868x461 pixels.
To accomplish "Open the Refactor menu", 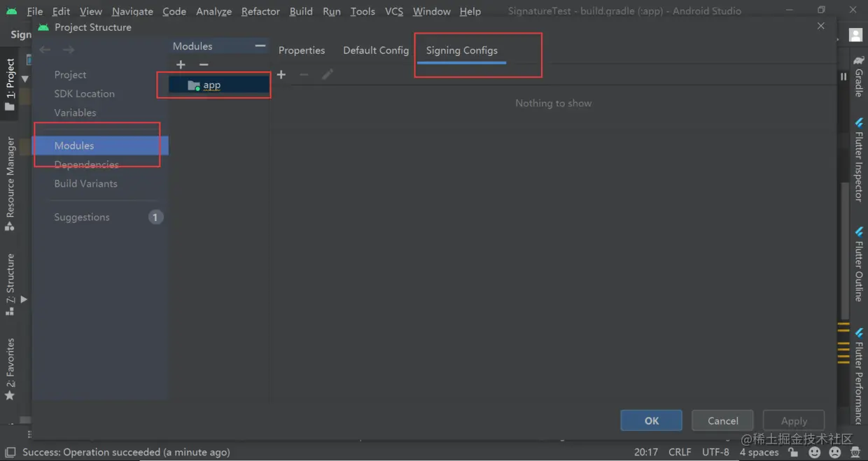I will coord(260,11).
